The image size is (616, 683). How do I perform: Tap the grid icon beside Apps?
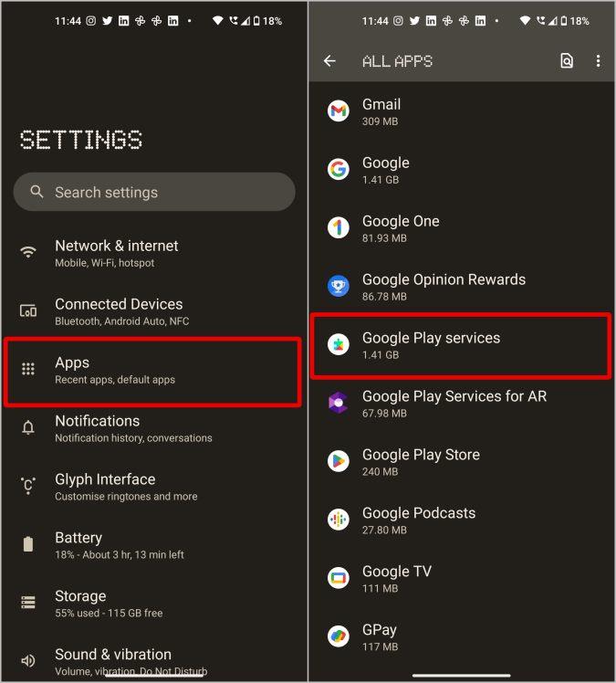click(28, 369)
